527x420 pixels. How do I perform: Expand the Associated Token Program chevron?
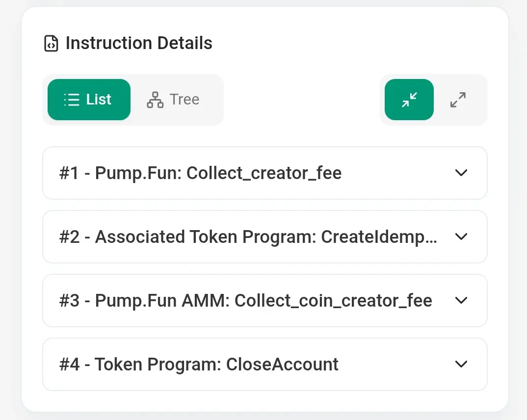(x=461, y=236)
